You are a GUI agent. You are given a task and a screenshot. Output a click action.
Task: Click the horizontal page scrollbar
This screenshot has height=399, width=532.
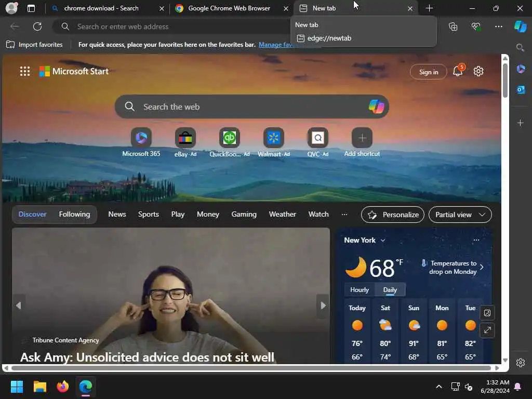click(251, 368)
